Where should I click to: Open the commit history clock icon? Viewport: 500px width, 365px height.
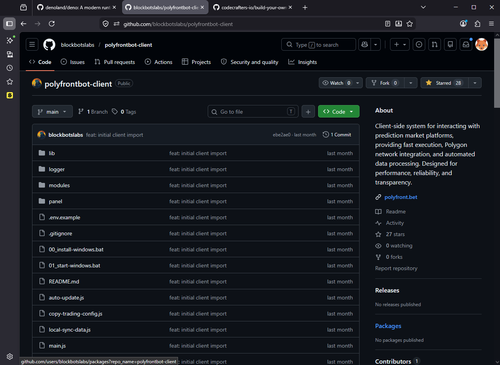[326, 134]
